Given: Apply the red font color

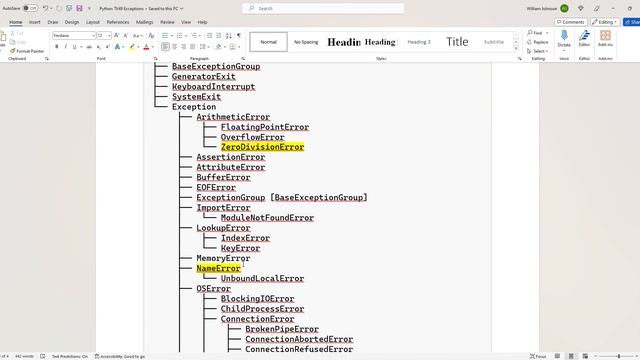Looking at the screenshot, I should click(x=147, y=47).
